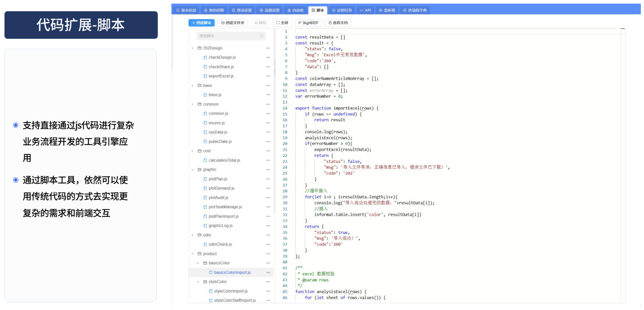Collapse the graphic folder
The width and height of the screenshot is (644, 310).
193,170
